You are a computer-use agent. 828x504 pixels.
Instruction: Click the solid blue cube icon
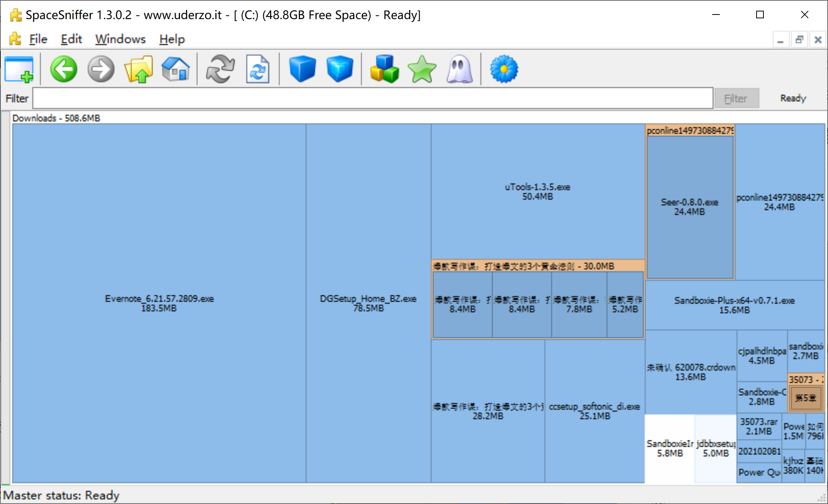point(302,69)
